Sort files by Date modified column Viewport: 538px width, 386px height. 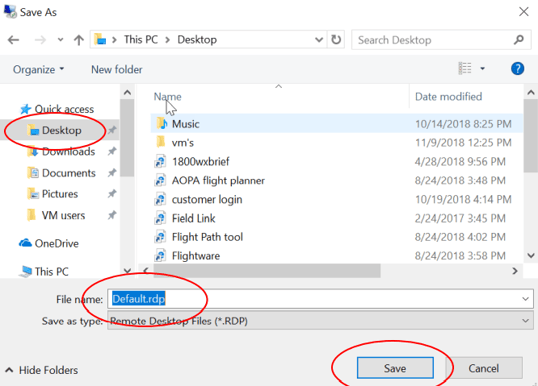[448, 97]
